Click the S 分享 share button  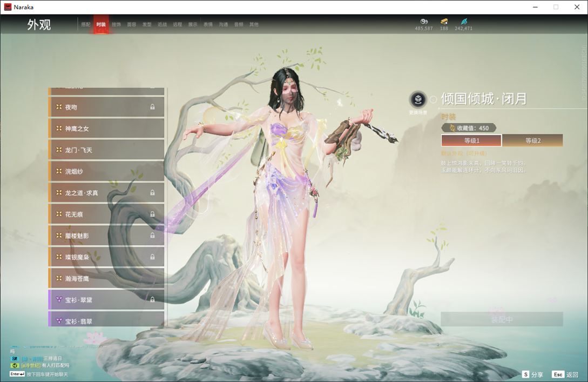(x=532, y=374)
